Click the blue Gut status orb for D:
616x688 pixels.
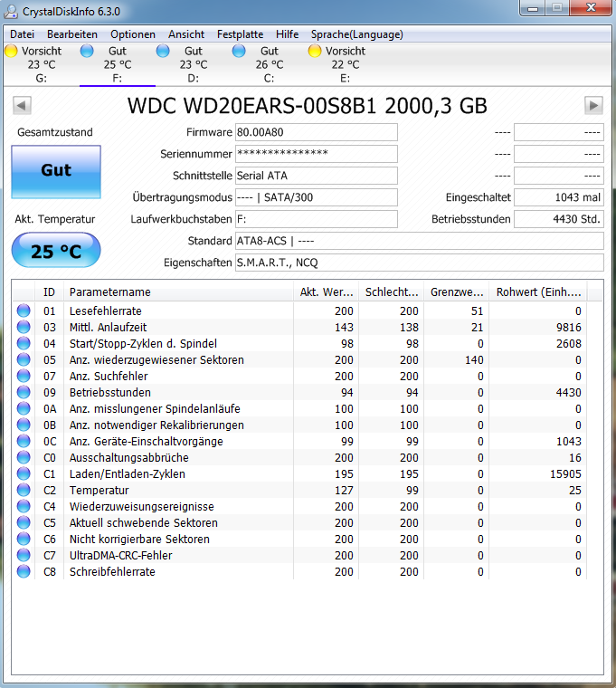coord(163,51)
